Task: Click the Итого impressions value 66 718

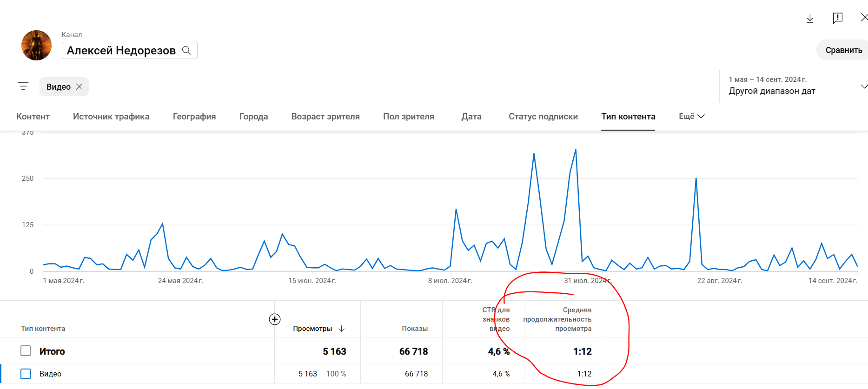Action: (414, 351)
